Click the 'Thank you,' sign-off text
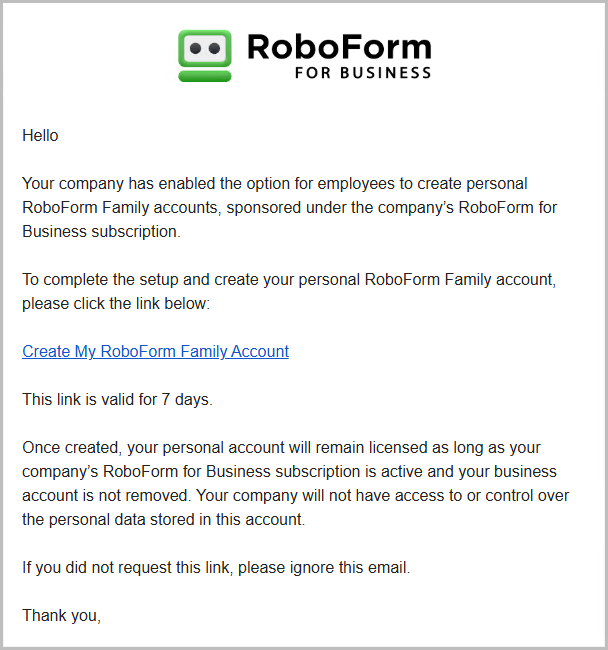 61,616
